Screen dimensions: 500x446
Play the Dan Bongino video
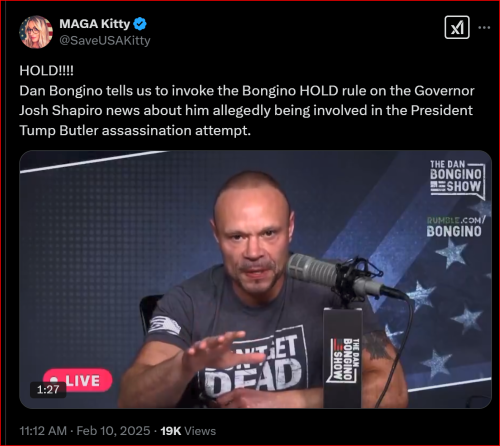pyautogui.click(x=255, y=279)
